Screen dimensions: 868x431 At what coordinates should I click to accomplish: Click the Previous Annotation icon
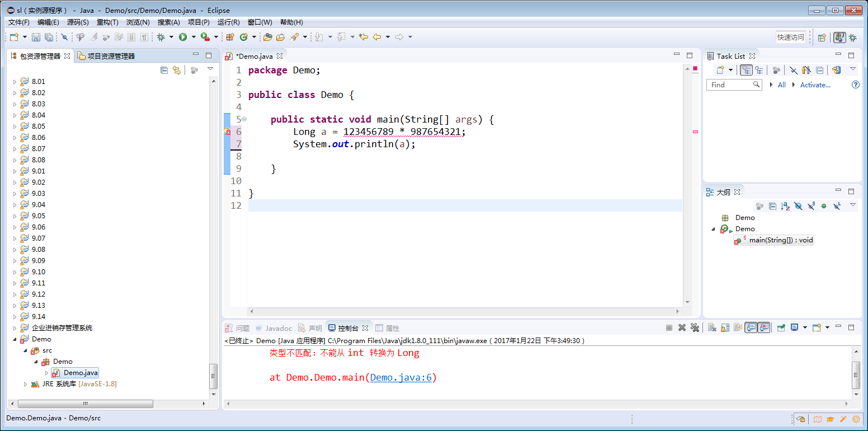342,37
